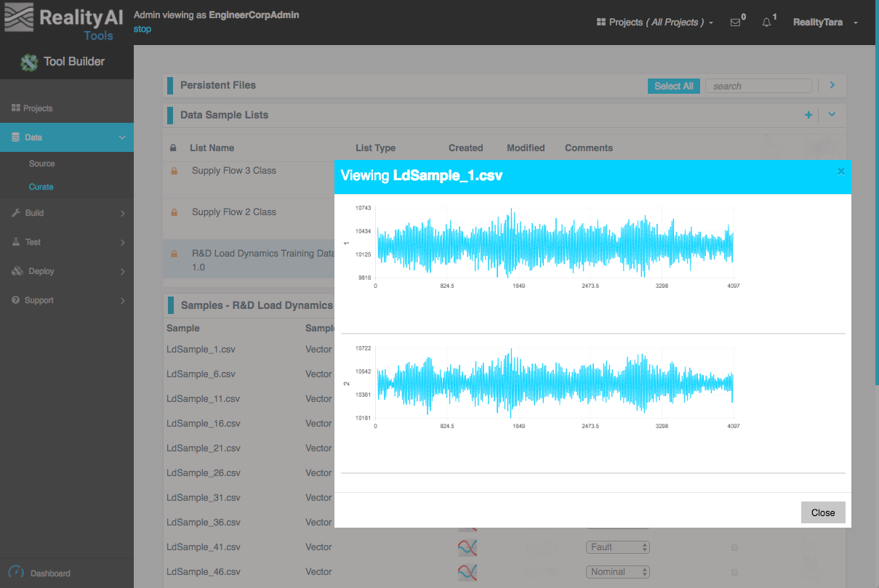This screenshot has height=588, width=879.
Task: Click the waveform plot icon for LdSample_41.csv
Action: tap(467, 547)
